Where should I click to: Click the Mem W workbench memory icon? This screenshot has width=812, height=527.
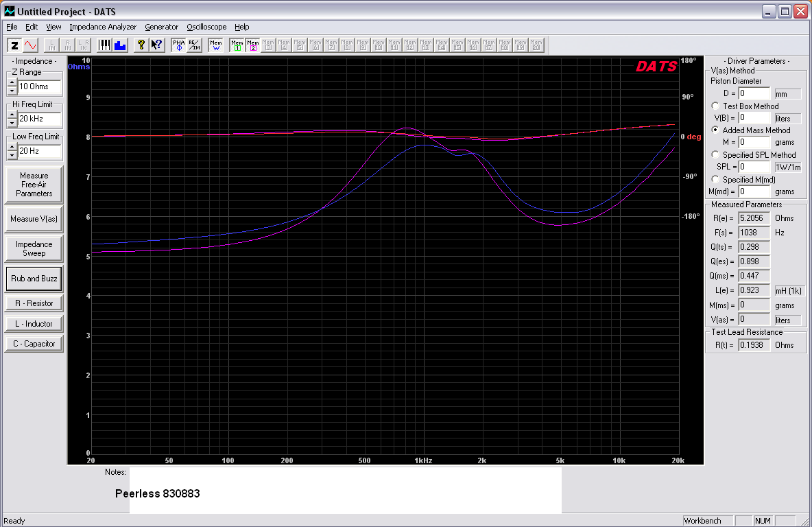point(216,45)
